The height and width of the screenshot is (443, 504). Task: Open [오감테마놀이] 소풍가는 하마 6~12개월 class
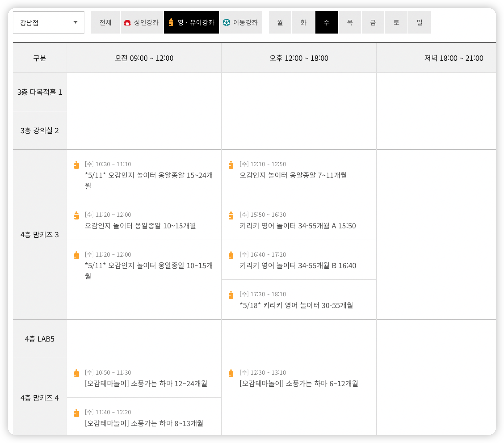click(299, 384)
